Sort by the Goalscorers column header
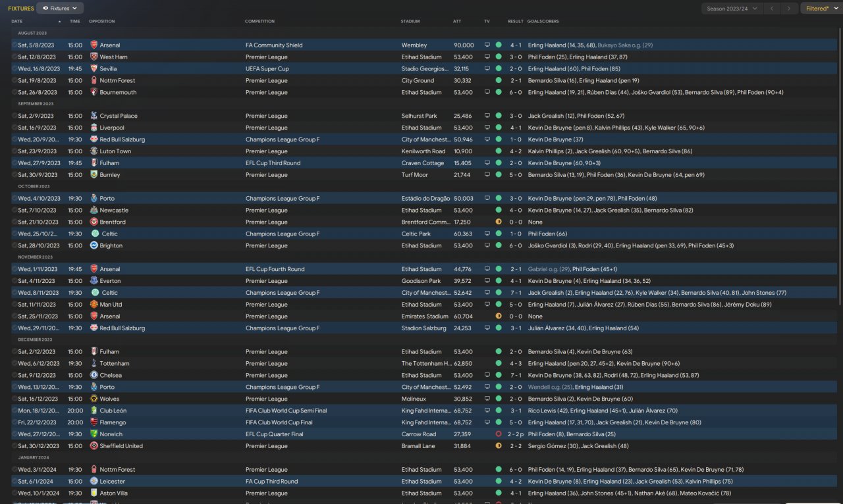 coord(543,22)
